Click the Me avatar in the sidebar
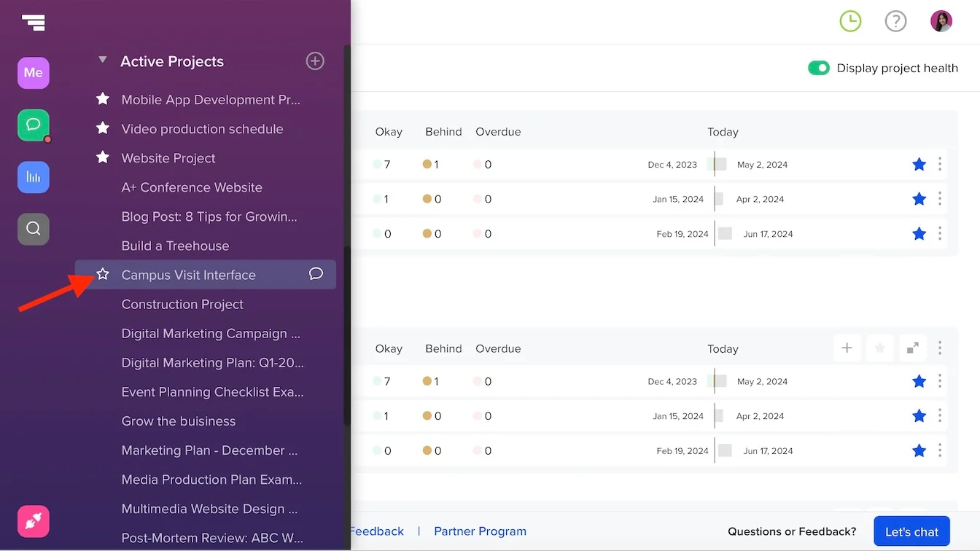The image size is (980, 551). pyautogui.click(x=33, y=73)
